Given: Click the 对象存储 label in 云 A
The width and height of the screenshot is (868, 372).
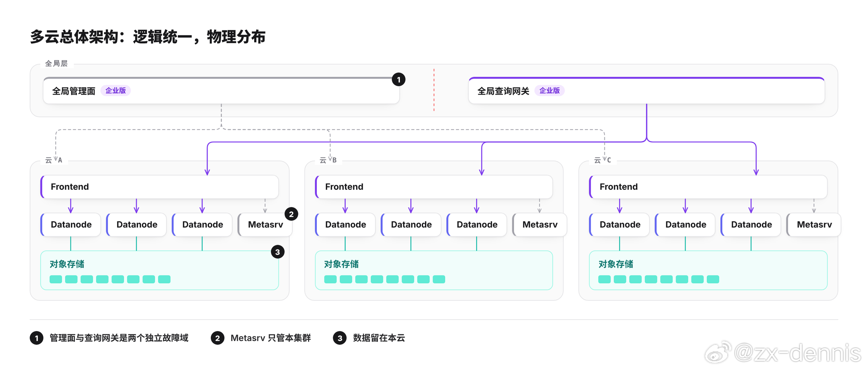Looking at the screenshot, I should pos(67,264).
